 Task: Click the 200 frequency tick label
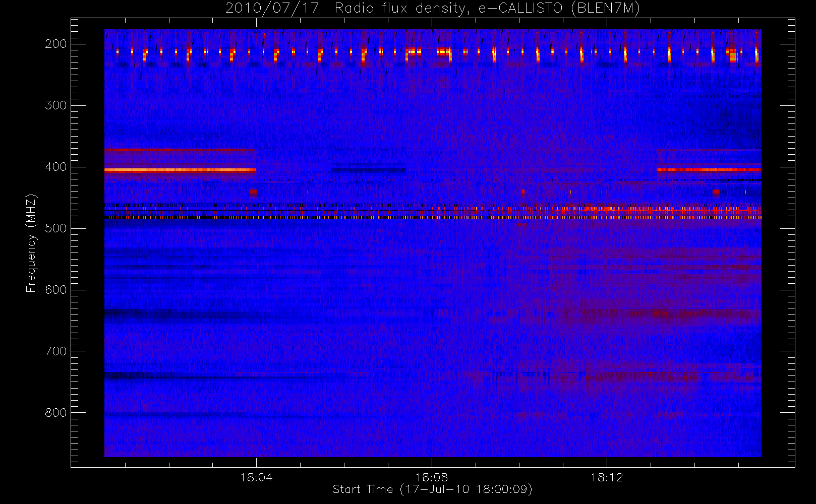(56, 44)
